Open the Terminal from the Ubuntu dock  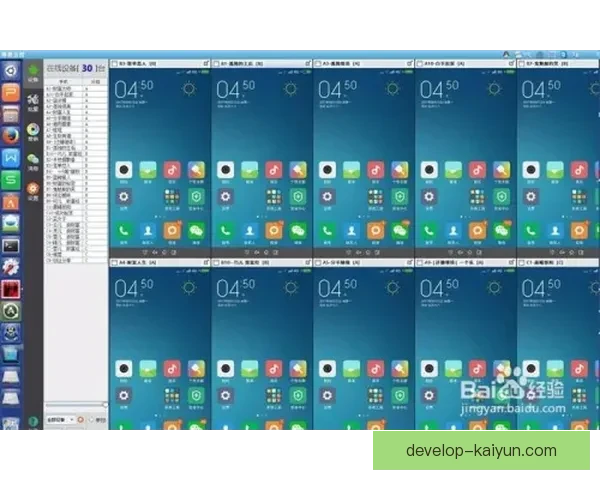(x=11, y=245)
